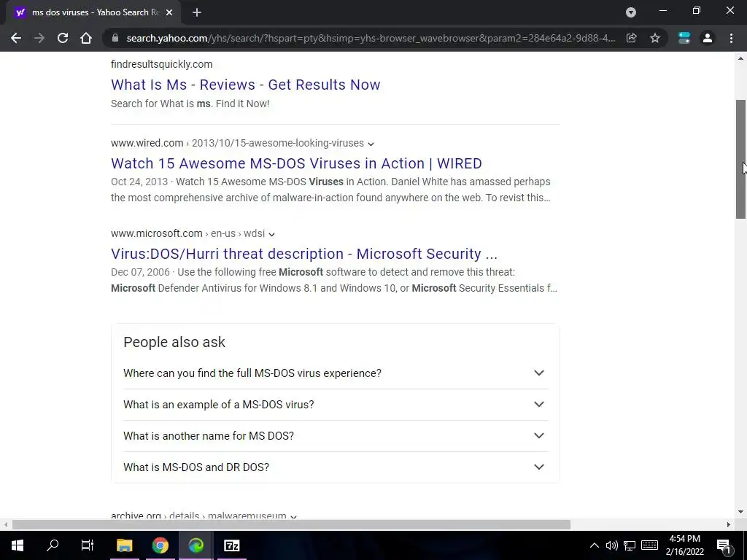Image resolution: width=747 pixels, height=560 pixels.
Task: Open the browser three-dot menu
Action: pos(731,38)
